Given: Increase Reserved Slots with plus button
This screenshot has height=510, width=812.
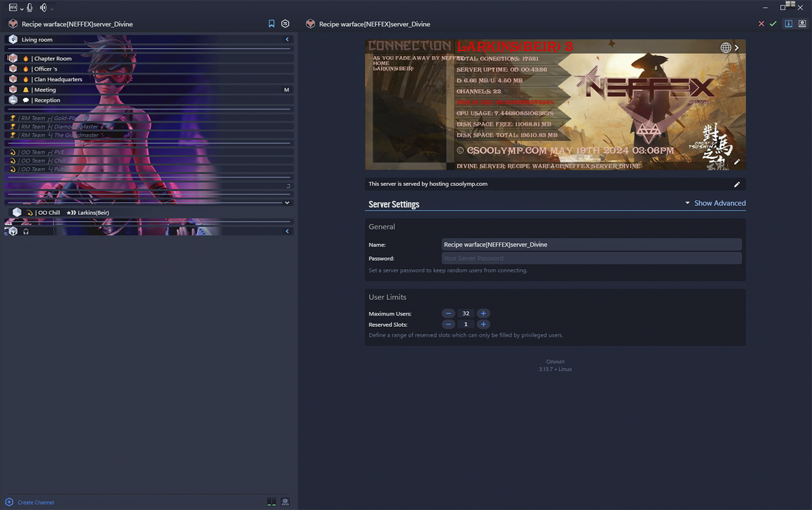Looking at the screenshot, I should 483,324.
